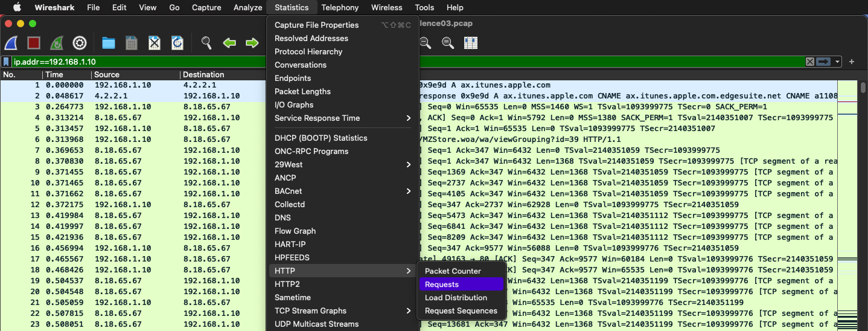The width and height of the screenshot is (868, 331).
Task: Open the Capture menu in the menu bar
Action: tap(206, 7)
